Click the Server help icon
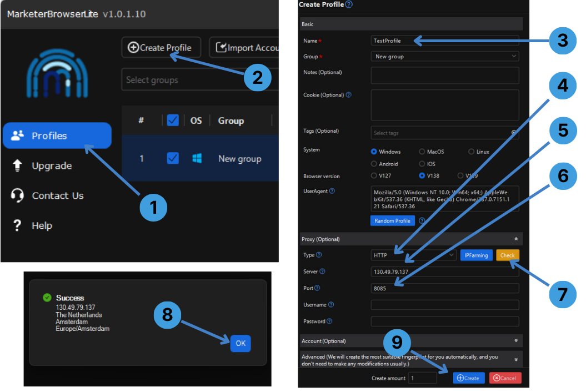The height and width of the screenshot is (392, 586). coord(323,272)
